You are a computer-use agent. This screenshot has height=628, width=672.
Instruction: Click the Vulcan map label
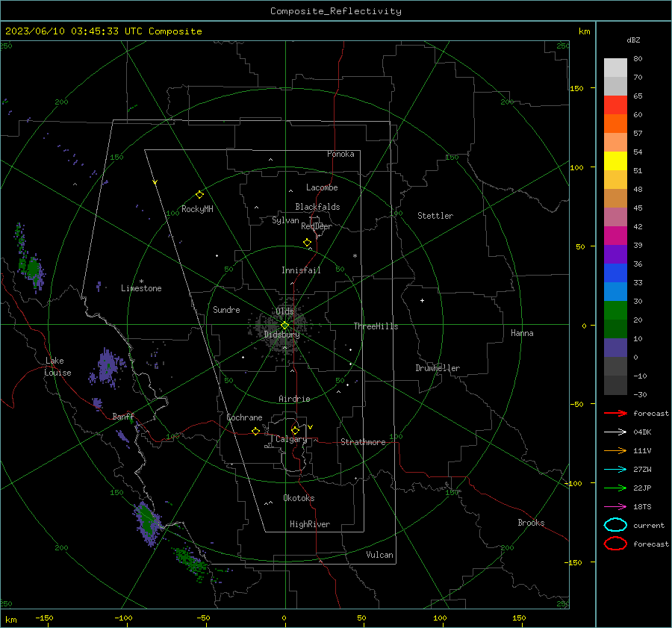tap(380, 555)
